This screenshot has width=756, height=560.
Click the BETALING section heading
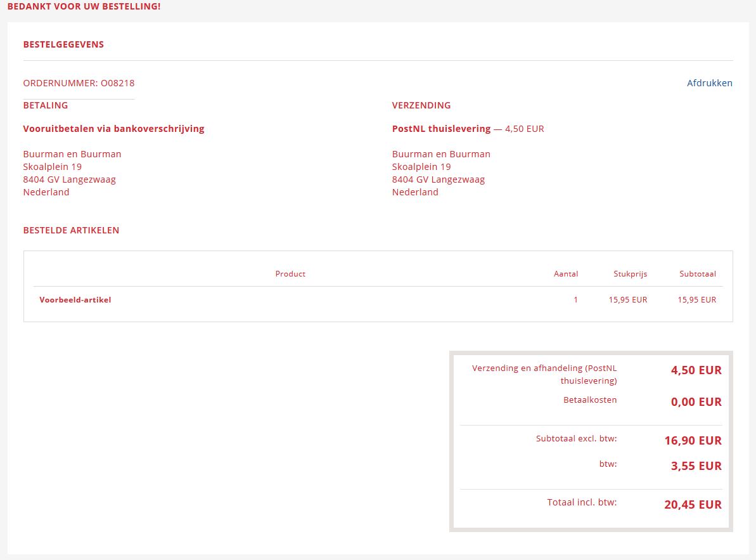tap(46, 105)
